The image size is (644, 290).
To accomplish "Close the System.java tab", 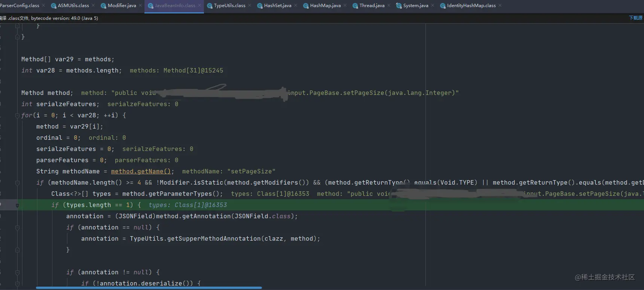I will tap(433, 5).
